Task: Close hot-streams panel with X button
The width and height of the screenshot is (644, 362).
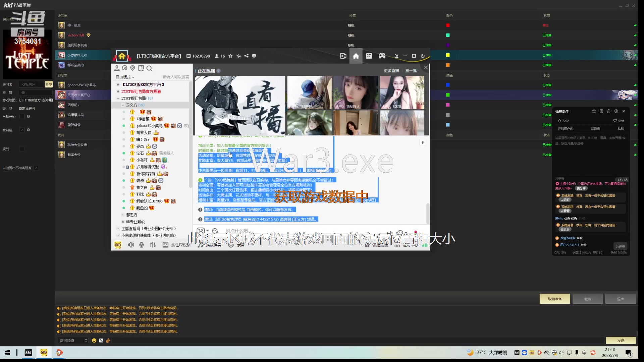Action: [x=426, y=67]
